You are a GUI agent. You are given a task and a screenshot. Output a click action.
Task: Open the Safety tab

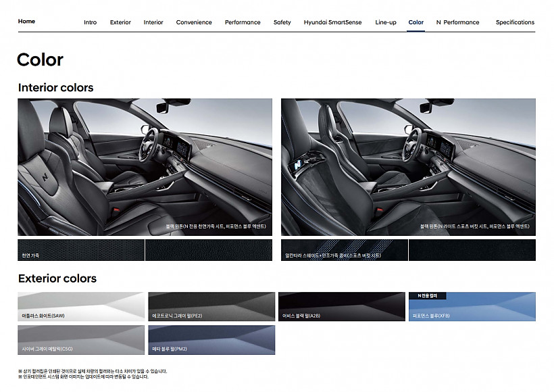[x=282, y=22]
